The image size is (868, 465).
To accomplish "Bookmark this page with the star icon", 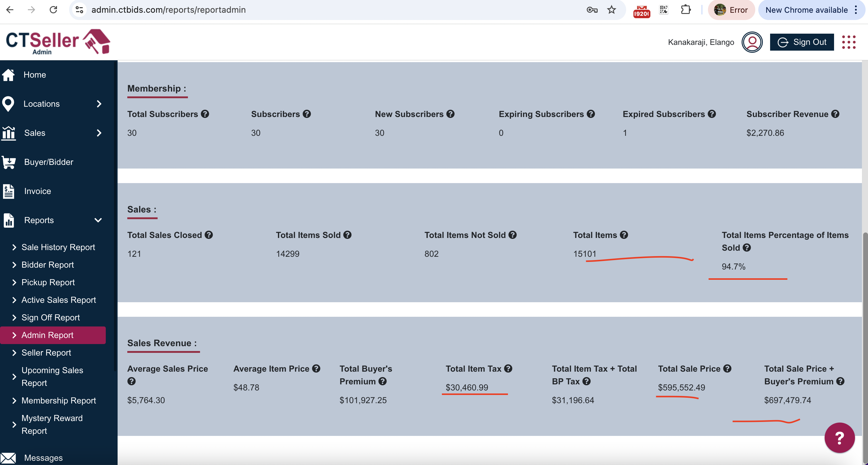I will [612, 10].
